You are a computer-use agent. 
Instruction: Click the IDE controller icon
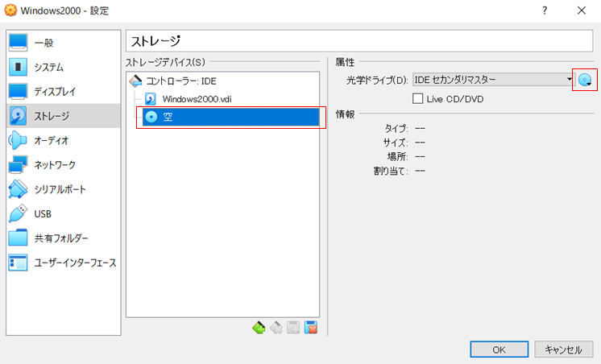click(135, 81)
